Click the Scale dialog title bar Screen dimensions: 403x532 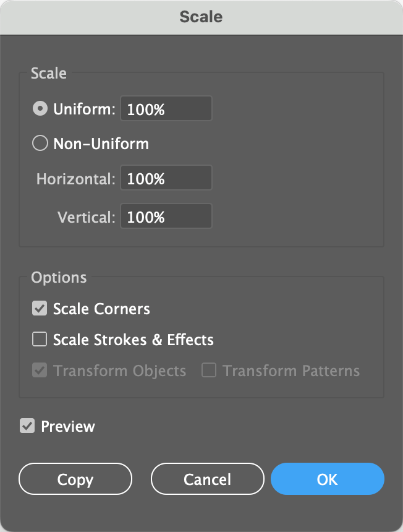click(x=201, y=17)
